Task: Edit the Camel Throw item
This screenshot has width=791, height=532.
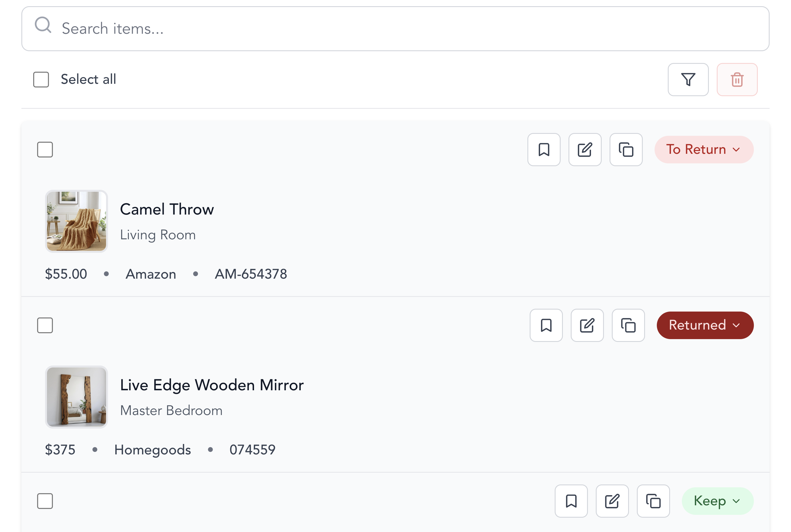Action: pyautogui.click(x=585, y=149)
